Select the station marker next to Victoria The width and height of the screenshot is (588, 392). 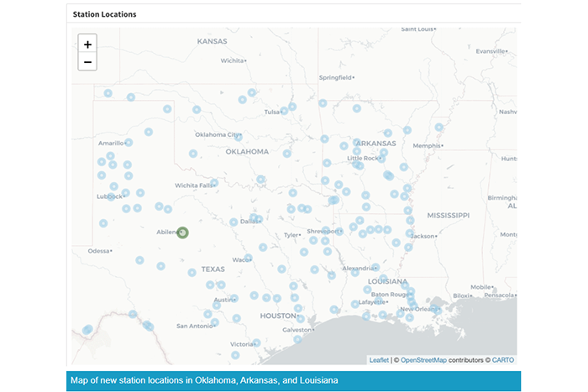[x=257, y=342]
